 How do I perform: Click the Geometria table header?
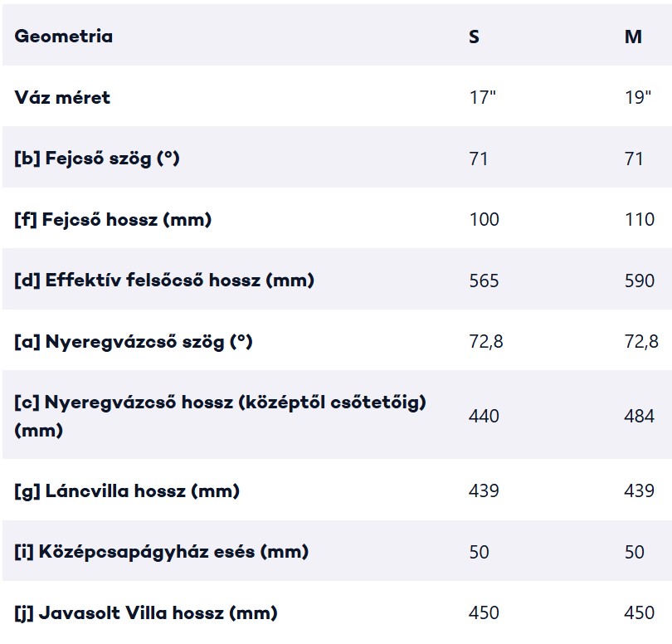point(63,36)
